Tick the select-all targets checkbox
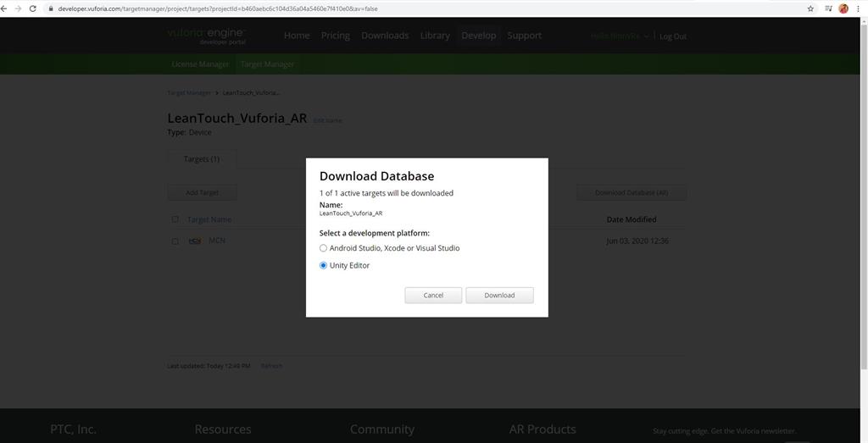 (x=175, y=219)
